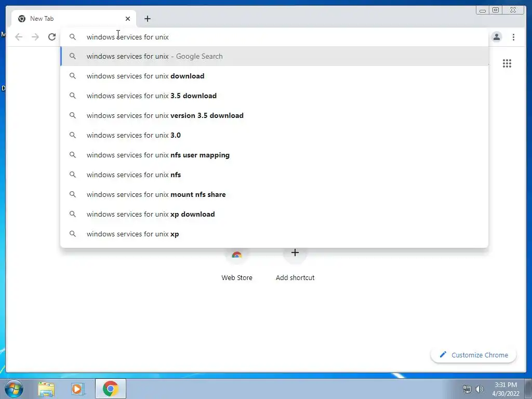
Task: Click the Show desktop strip on taskbar
Action: [528, 389]
